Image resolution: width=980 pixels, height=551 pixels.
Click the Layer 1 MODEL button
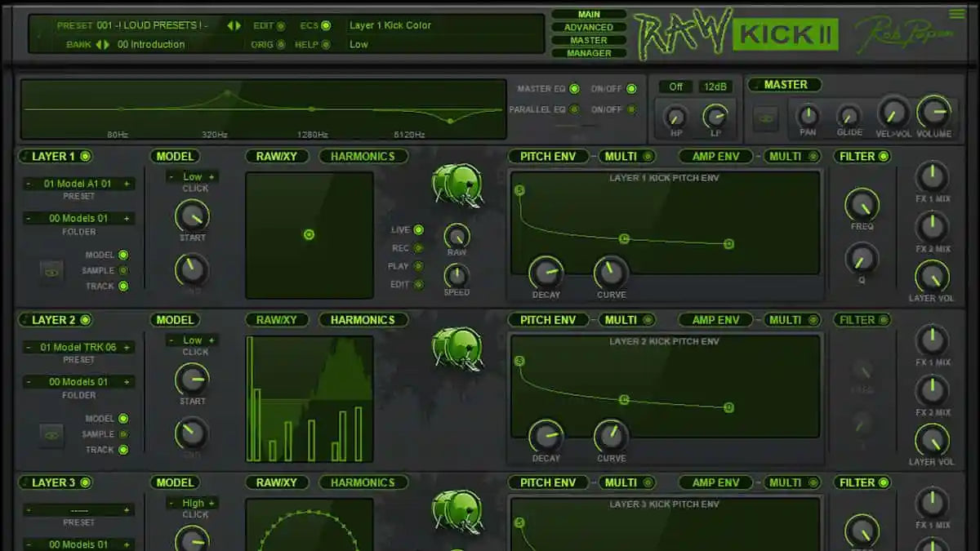175,157
